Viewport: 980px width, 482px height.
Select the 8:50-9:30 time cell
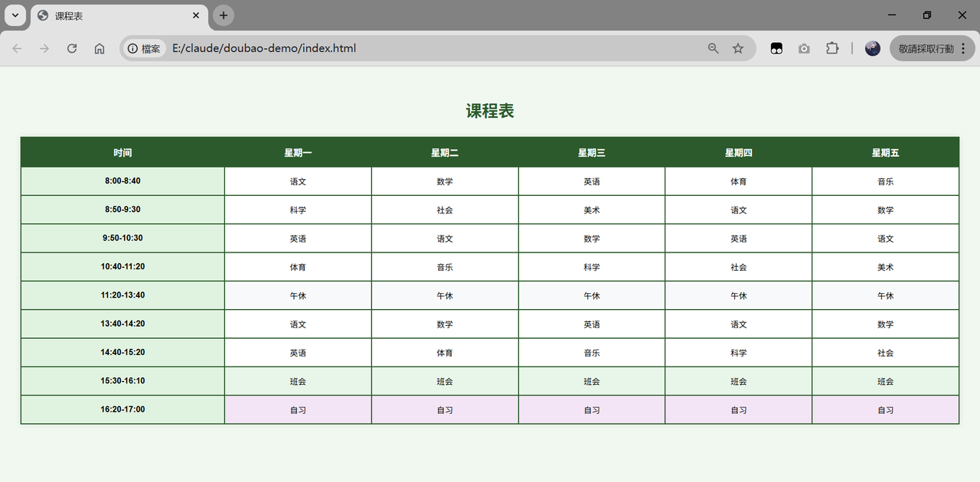click(x=122, y=210)
